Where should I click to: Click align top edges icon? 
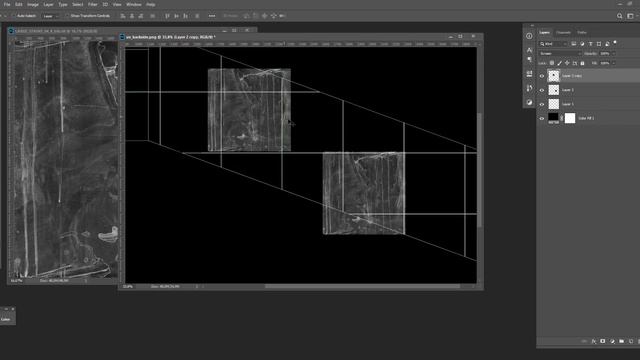(x=167, y=16)
